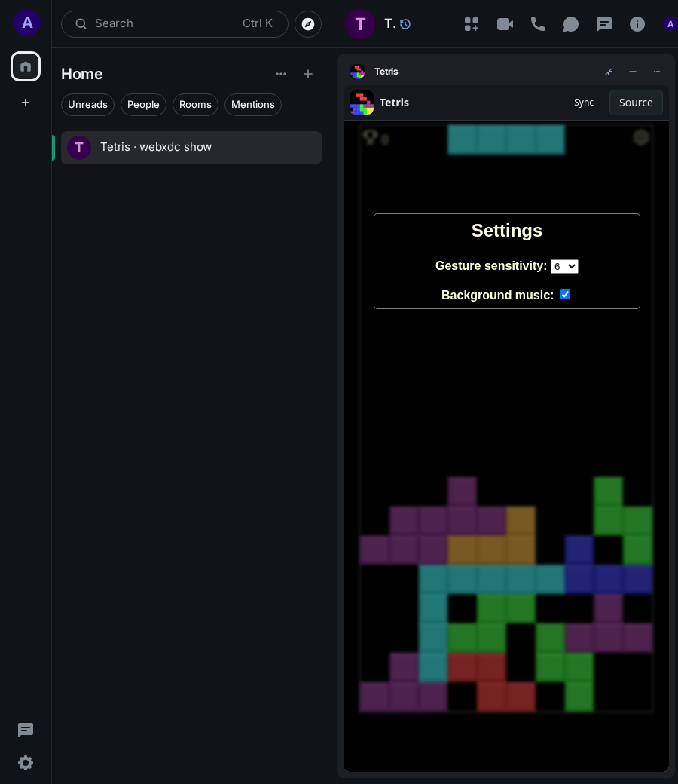Open the widgets and apps icon in the header
The width and height of the screenshot is (678, 784).
(471, 24)
